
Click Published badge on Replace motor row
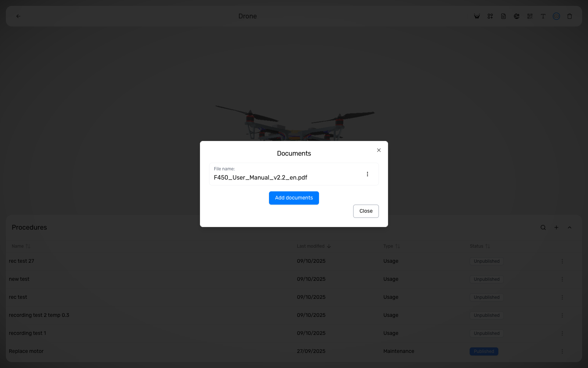(x=484, y=351)
